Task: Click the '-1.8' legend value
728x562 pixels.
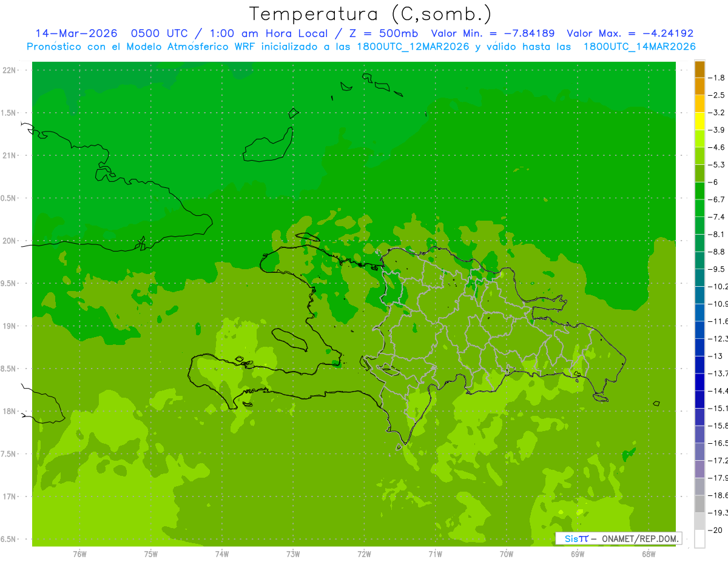Action: [x=717, y=78]
